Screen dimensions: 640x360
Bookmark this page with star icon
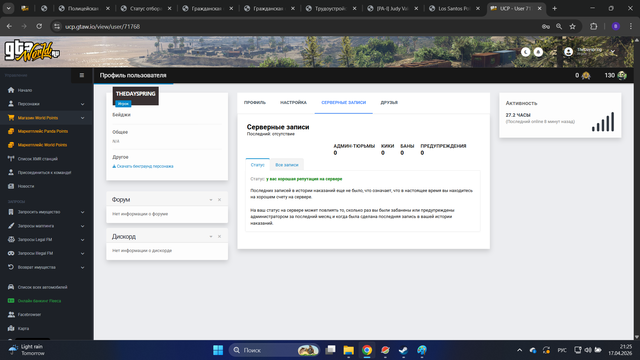tap(572, 27)
